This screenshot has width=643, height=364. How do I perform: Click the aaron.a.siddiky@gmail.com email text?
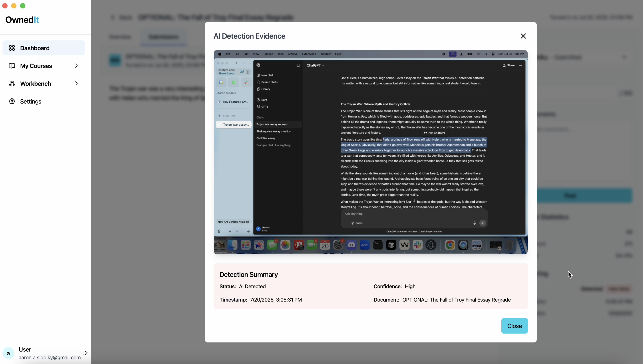[x=50, y=358]
